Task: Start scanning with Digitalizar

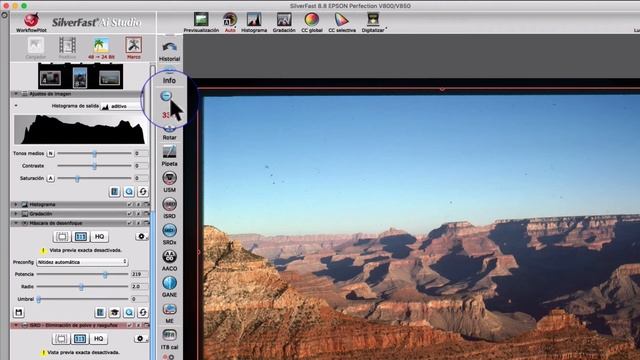Action: tap(373, 22)
